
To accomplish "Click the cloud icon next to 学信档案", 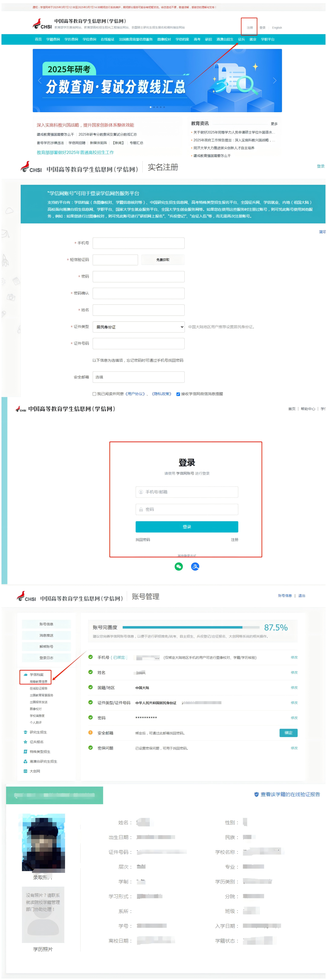I will coord(26,674).
